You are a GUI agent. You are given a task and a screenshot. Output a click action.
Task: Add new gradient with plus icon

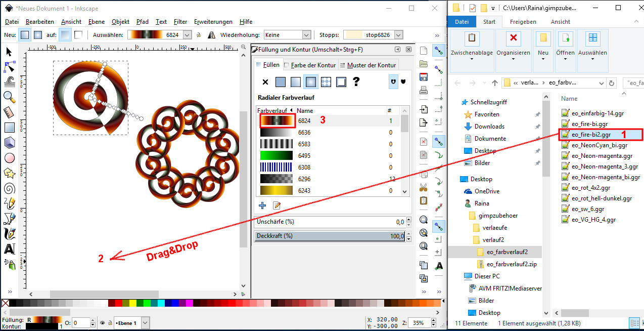click(x=262, y=205)
